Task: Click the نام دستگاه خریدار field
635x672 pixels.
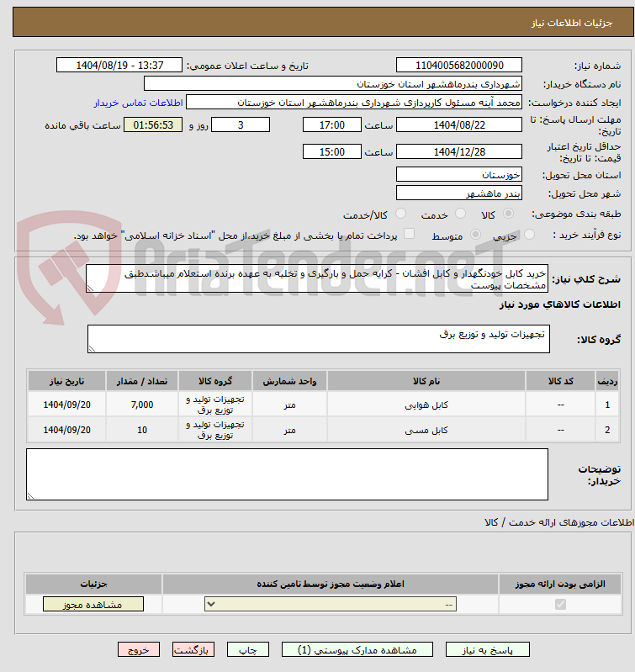Action: click(x=333, y=83)
